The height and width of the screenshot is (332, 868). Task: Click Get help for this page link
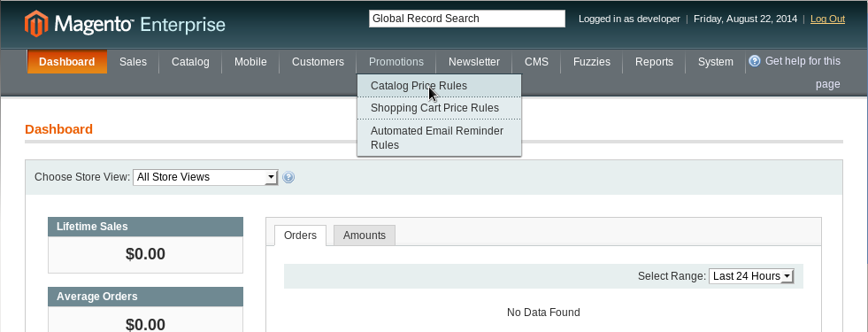click(x=803, y=72)
